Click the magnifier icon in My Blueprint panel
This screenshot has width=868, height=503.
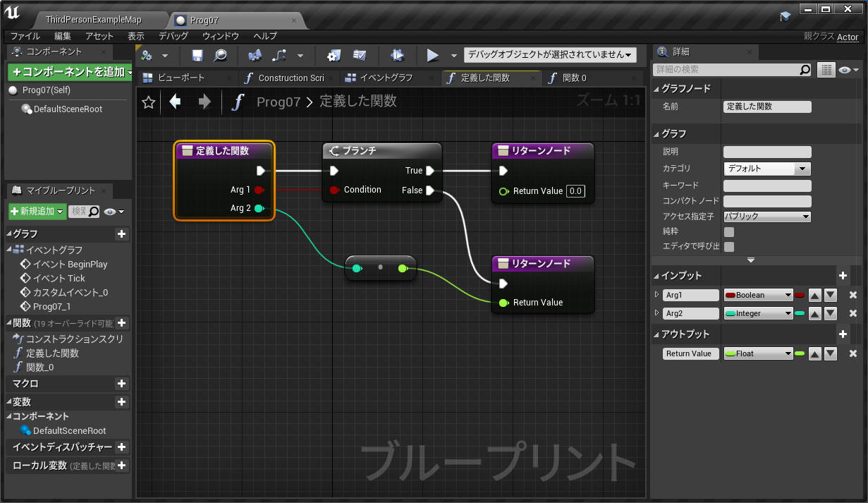coord(93,212)
